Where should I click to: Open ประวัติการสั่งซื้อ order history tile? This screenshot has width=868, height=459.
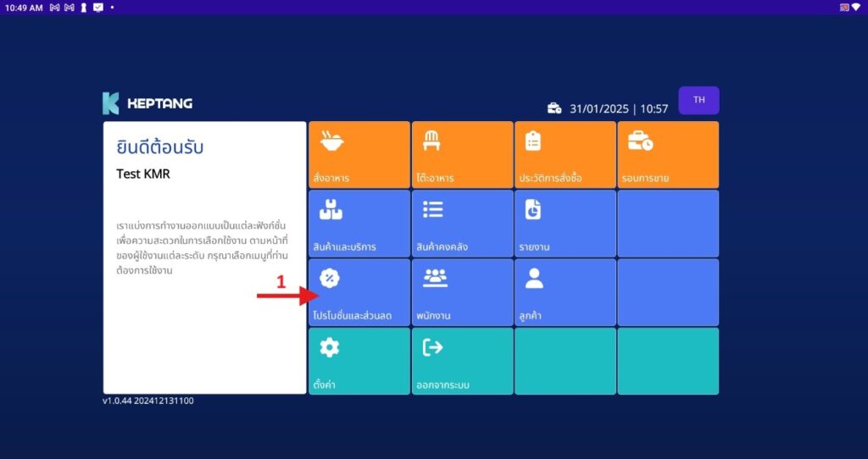point(565,155)
